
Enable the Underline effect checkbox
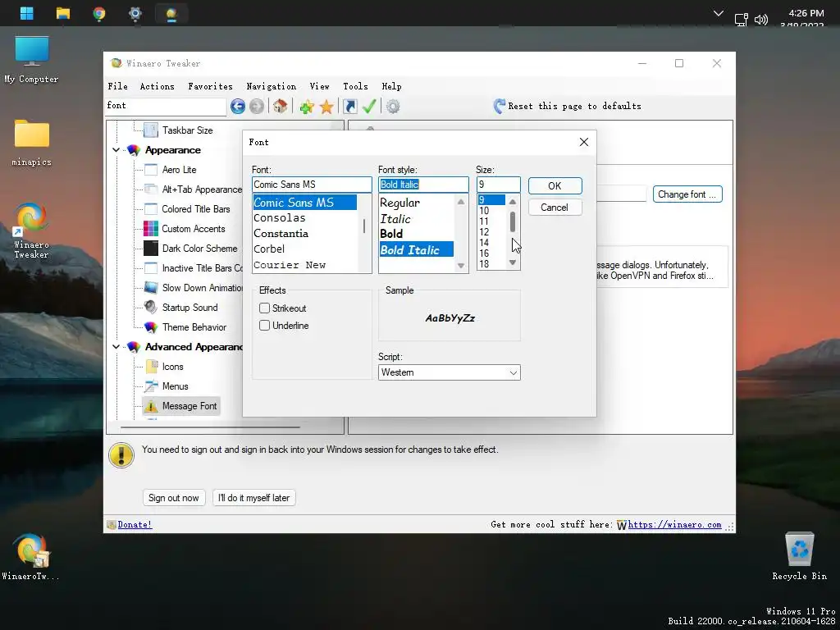click(265, 325)
